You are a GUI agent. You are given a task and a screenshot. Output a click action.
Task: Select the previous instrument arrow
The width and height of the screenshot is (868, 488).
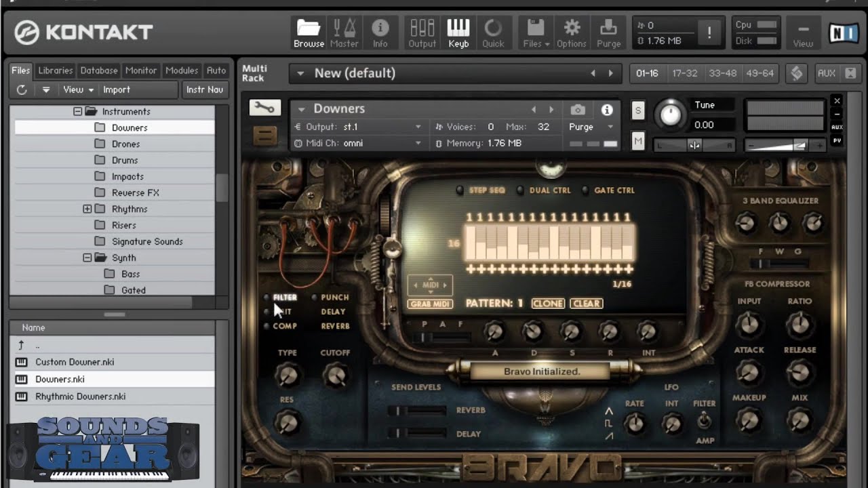534,109
